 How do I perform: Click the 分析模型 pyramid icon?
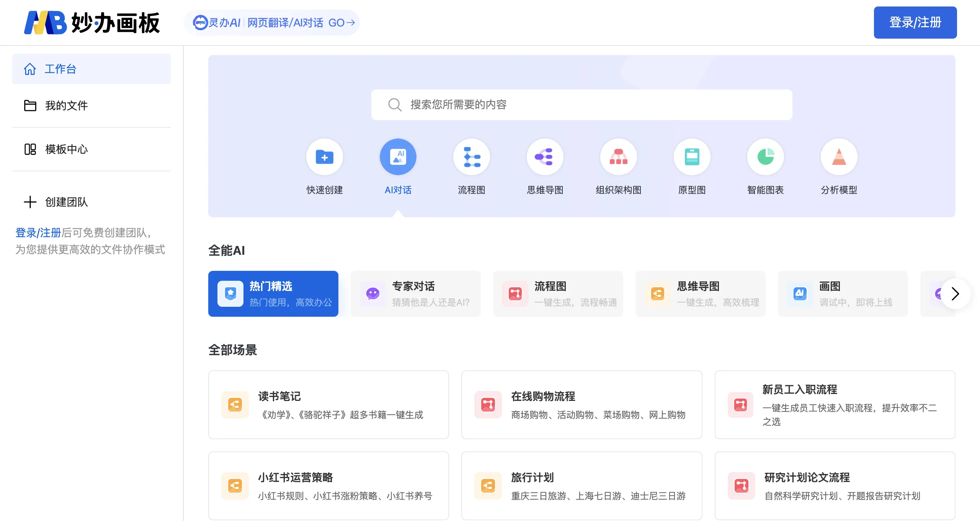click(839, 157)
